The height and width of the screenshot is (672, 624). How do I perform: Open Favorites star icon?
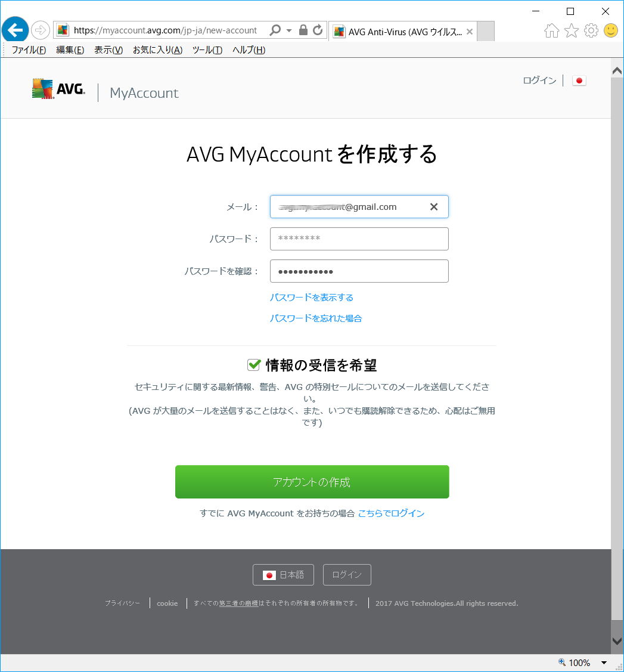coord(572,30)
